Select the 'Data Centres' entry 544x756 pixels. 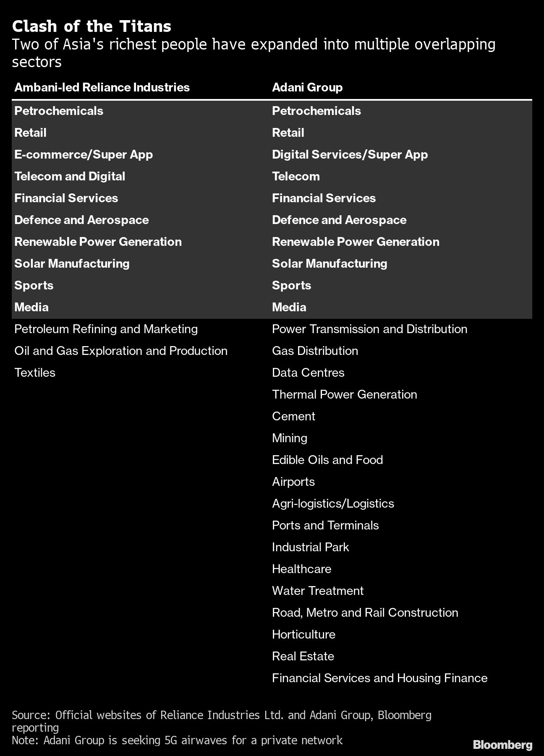308,373
